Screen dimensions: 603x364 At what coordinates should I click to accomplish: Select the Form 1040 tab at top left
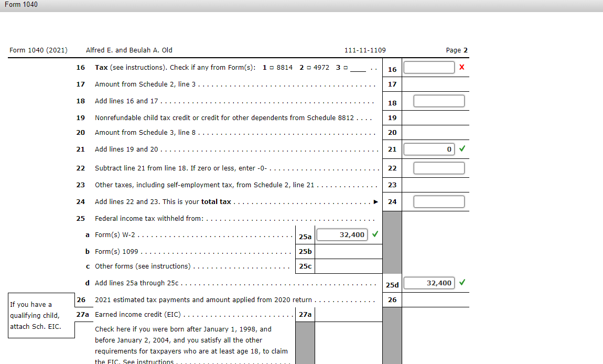[20, 4]
